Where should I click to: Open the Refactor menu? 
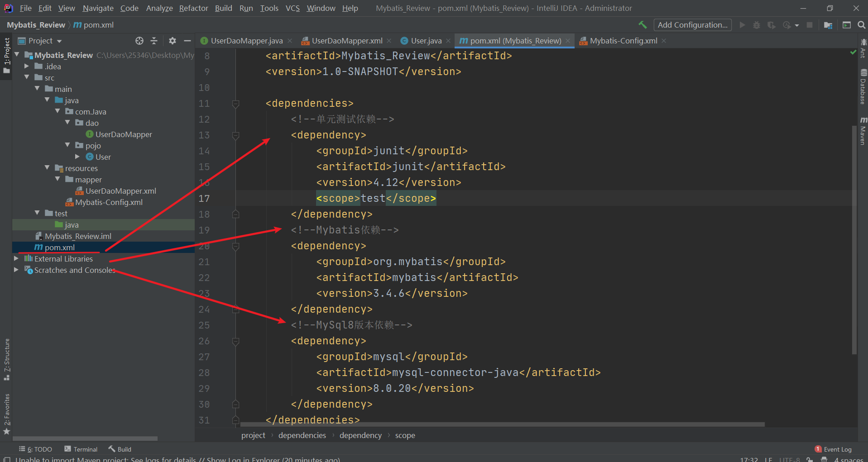[x=194, y=8]
